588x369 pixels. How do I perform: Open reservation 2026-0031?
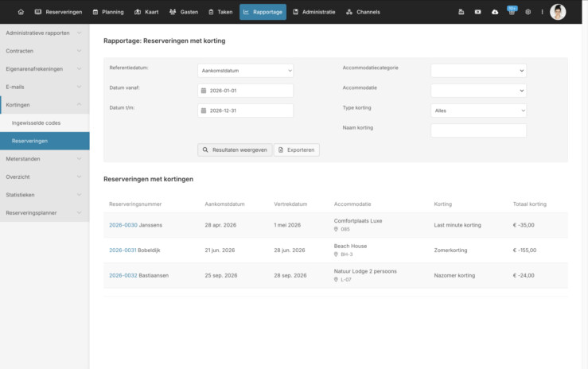click(x=123, y=251)
